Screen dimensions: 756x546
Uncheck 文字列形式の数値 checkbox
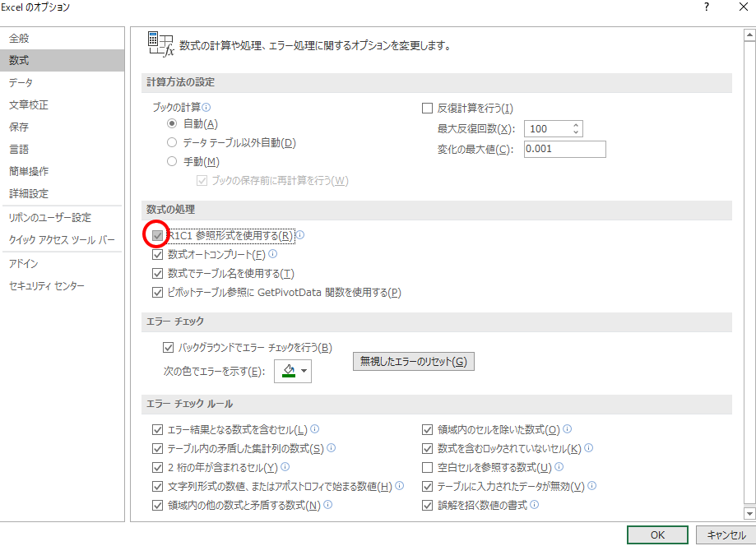point(157,486)
